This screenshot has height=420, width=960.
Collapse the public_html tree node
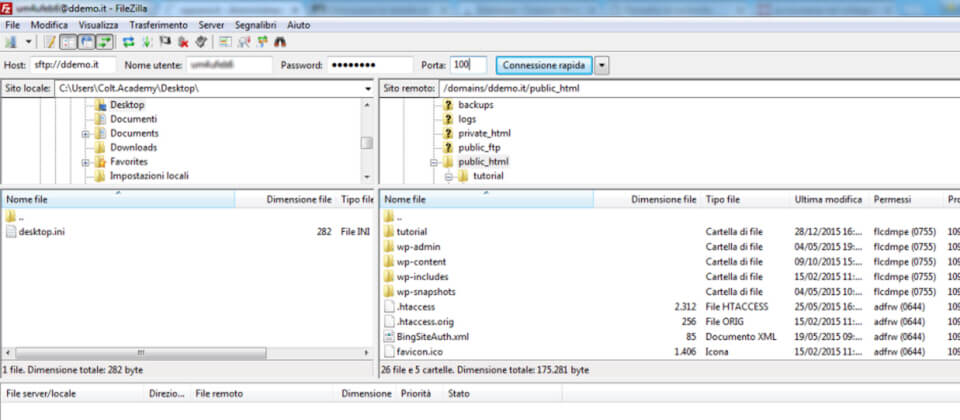pos(434,162)
